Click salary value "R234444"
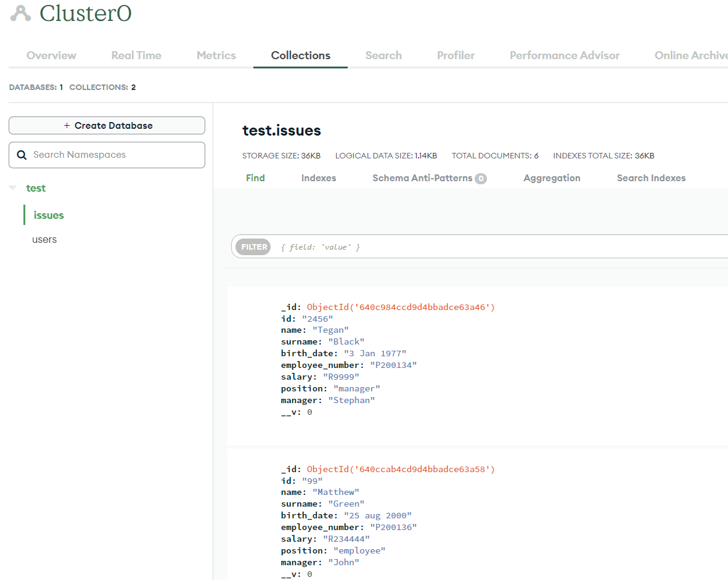The height and width of the screenshot is (580, 728). (x=346, y=539)
